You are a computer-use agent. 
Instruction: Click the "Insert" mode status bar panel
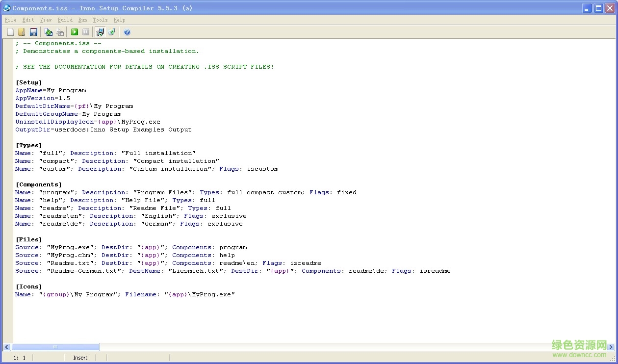[x=80, y=358]
